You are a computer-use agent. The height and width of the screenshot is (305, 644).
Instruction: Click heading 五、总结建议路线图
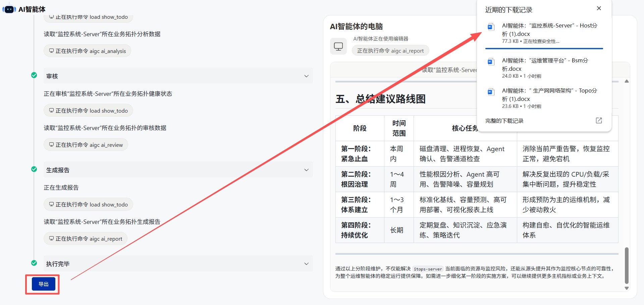coord(380,99)
